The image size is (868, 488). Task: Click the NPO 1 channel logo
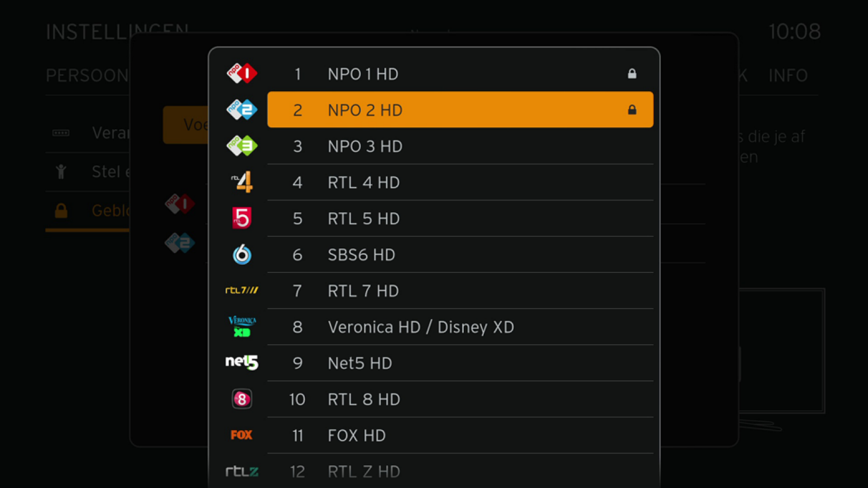click(x=242, y=74)
